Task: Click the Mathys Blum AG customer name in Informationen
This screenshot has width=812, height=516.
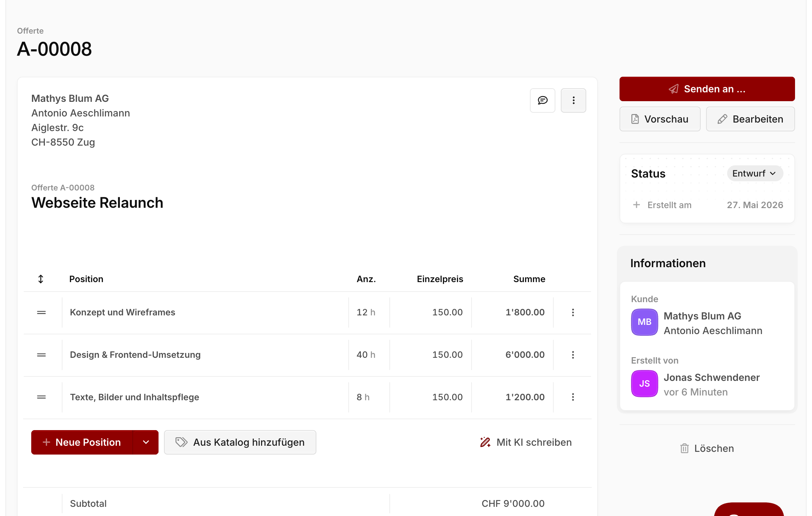Action: [x=702, y=316]
